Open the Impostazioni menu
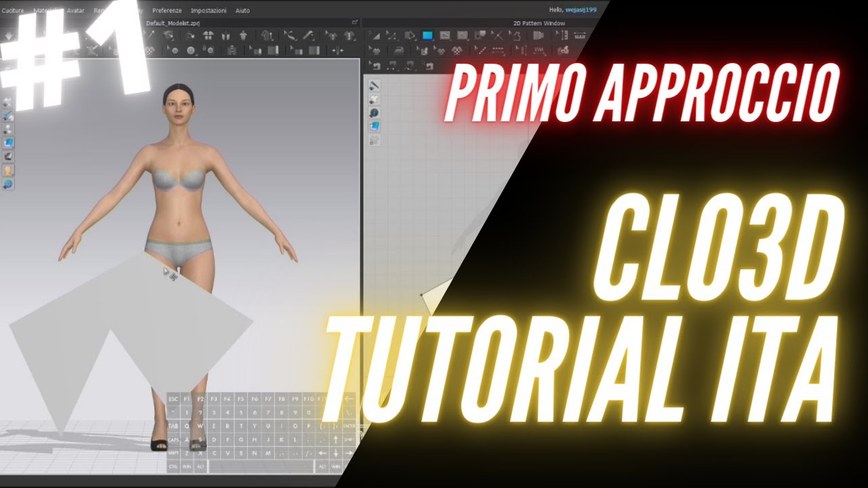The width and height of the screenshot is (868, 488). (x=208, y=10)
